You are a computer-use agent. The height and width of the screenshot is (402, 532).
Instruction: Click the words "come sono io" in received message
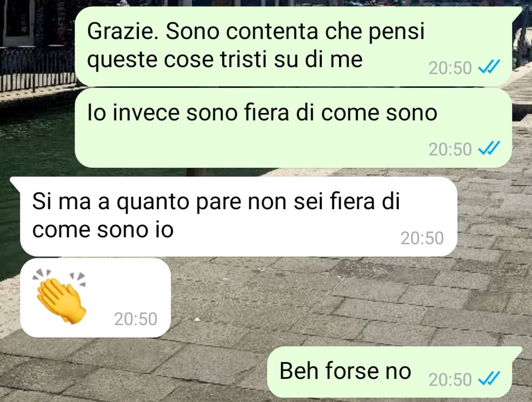click(x=103, y=230)
